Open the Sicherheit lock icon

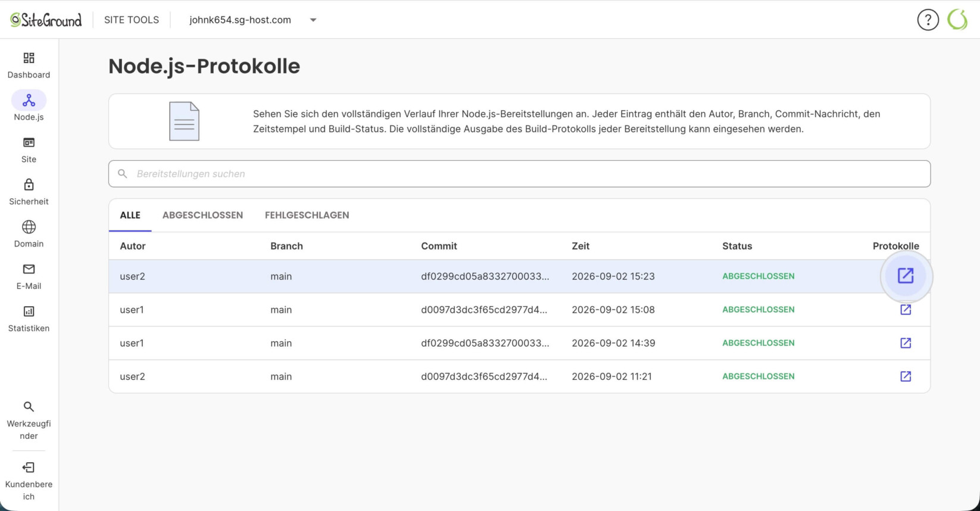(29, 185)
